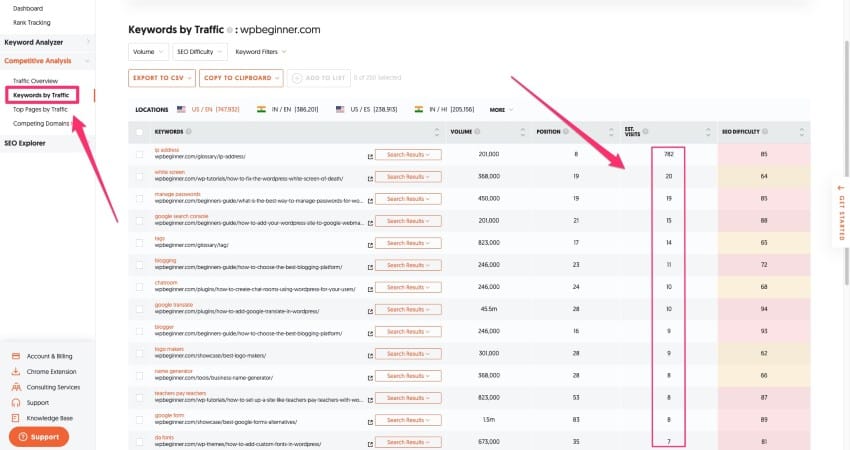Open Competing Domains in the sidebar
This screenshot has height=450, width=850.
click(41, 124)
